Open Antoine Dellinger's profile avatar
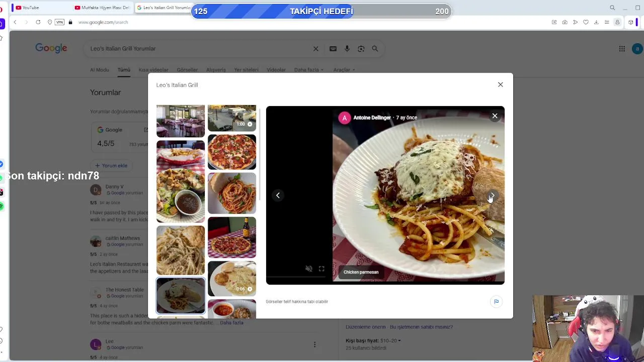 [344, 118]
